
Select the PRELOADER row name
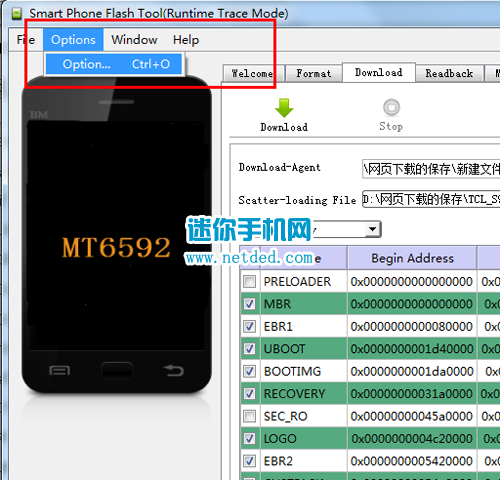(x=297, y=282)
